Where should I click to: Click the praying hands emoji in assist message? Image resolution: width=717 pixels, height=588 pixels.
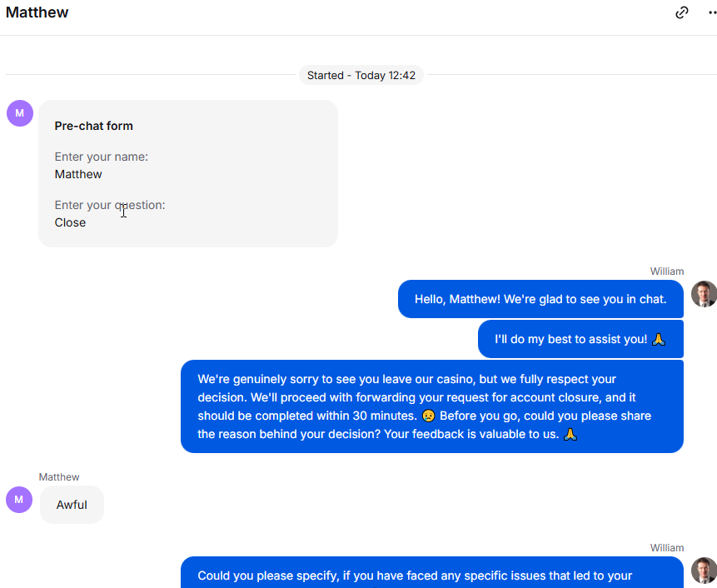[659, 339]
